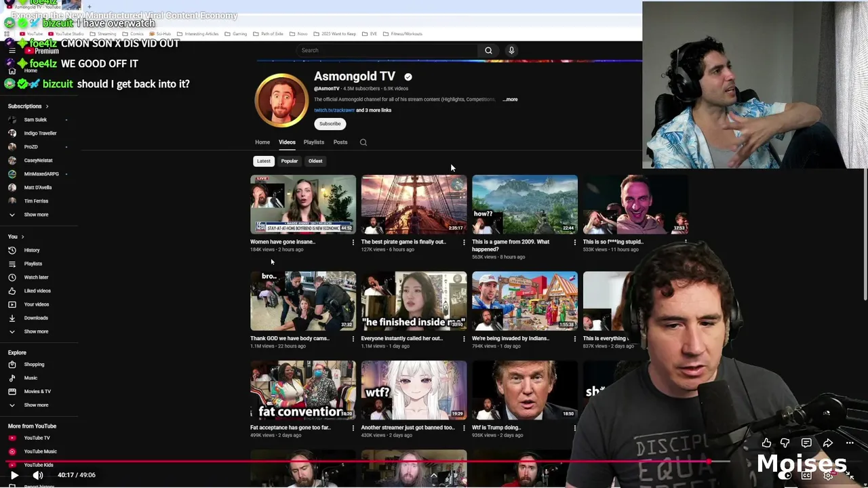Expand the Subscriptions section chevron
This screenshot has width=868, height=488.
(x=47, y=106)
